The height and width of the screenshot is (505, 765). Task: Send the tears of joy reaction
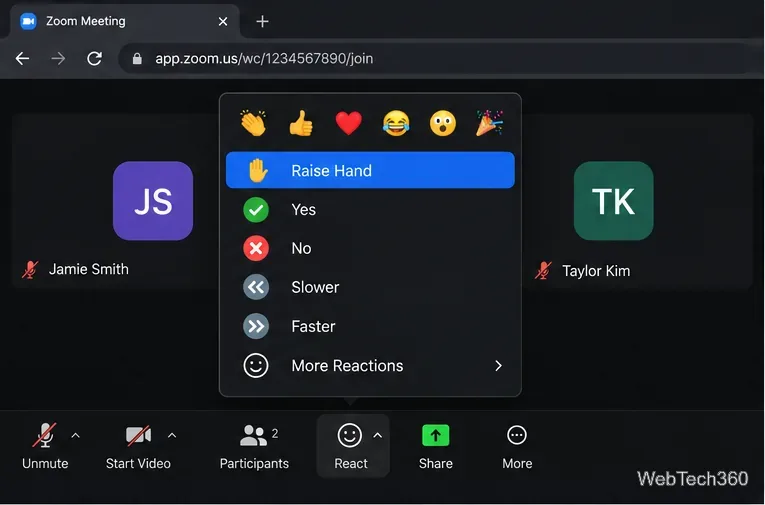(x=396, y=123)
